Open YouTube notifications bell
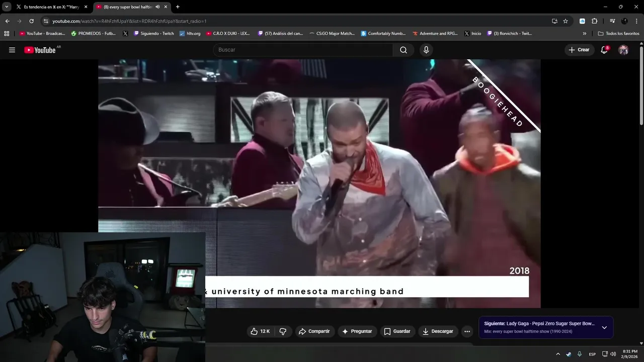 pyautogui.click(x=604, y=50)
